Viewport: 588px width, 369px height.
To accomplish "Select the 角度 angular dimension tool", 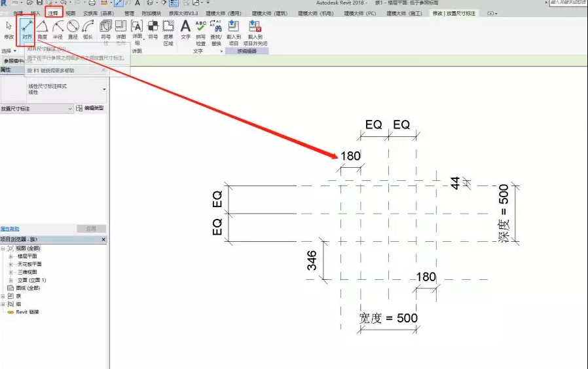I will (42, 30).
